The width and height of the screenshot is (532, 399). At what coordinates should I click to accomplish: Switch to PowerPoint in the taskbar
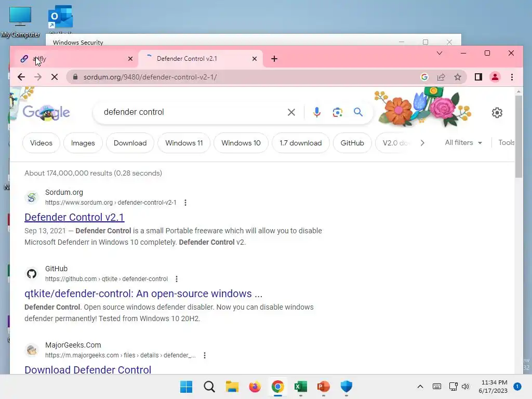[x=323, y=387]
